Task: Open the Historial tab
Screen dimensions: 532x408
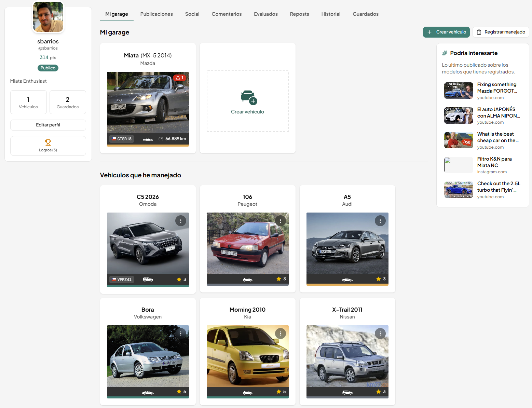Action: tap(331, 14)
